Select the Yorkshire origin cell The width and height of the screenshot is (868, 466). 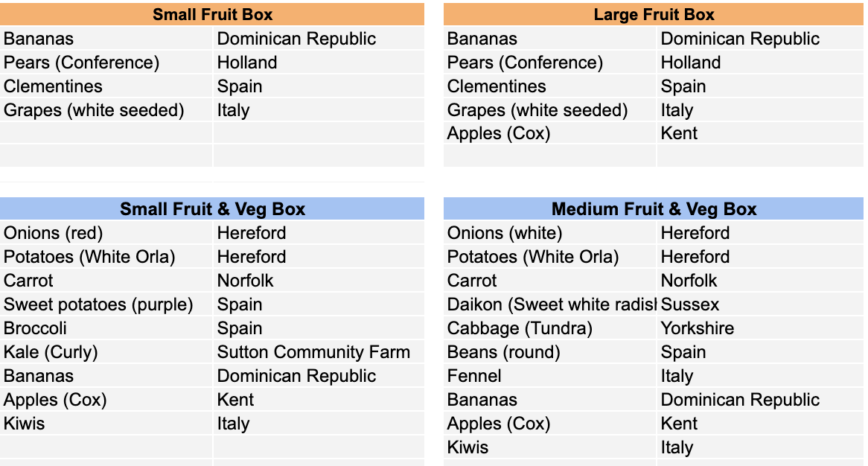click(761, 328)
